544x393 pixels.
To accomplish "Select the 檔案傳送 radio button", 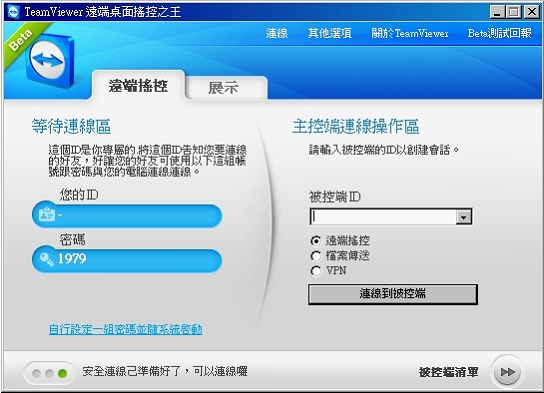I will click(315, 256).
